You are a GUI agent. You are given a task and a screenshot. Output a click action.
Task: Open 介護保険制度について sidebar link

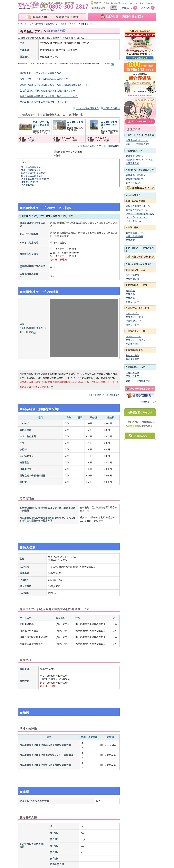137,140
